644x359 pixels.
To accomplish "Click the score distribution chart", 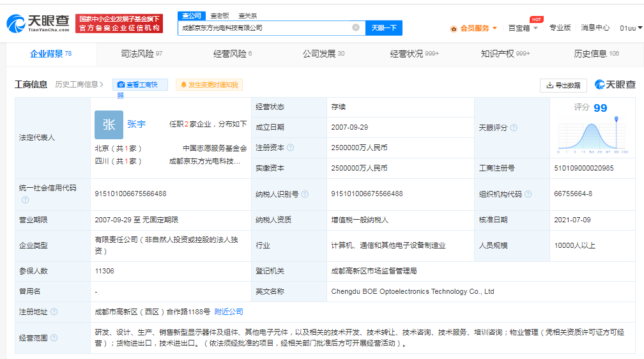I will (592, 136).
